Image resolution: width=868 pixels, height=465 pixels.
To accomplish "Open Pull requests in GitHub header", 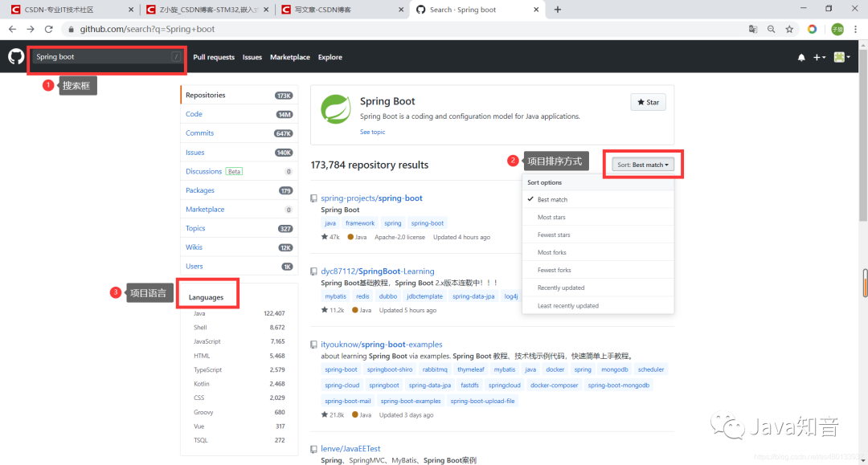I will coord(214,57).
